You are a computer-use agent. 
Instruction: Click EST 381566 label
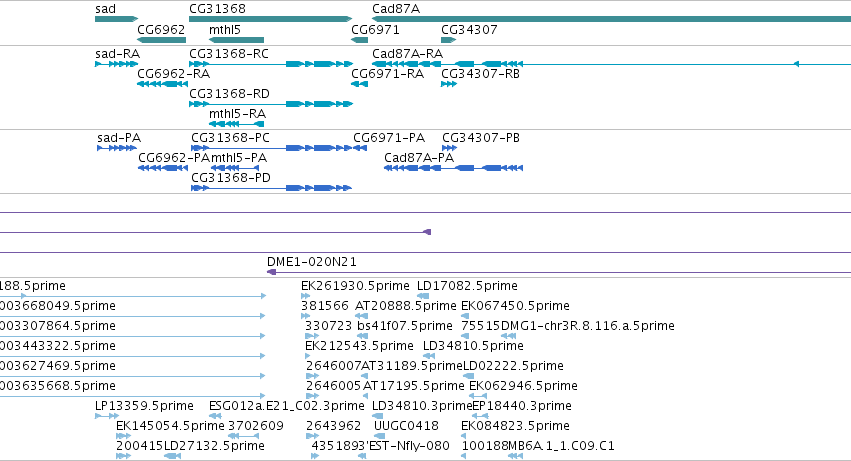(x=325, y=306)
